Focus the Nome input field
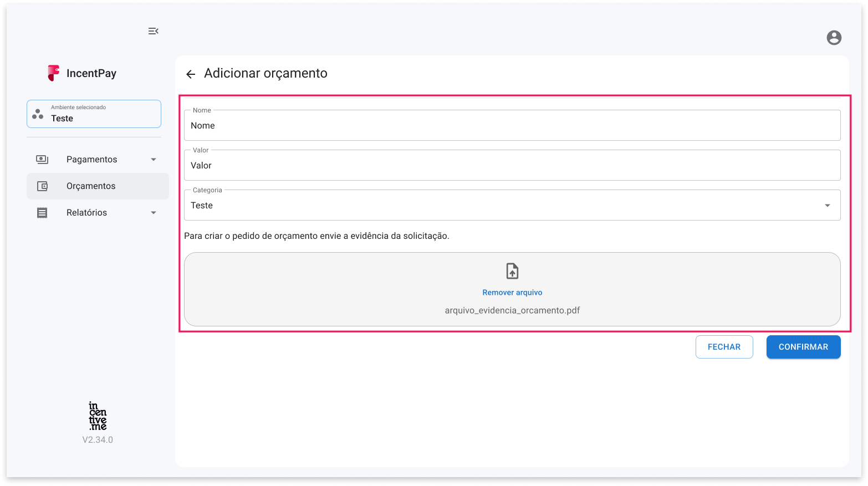The image size is (868, 486). pos(512,125)
